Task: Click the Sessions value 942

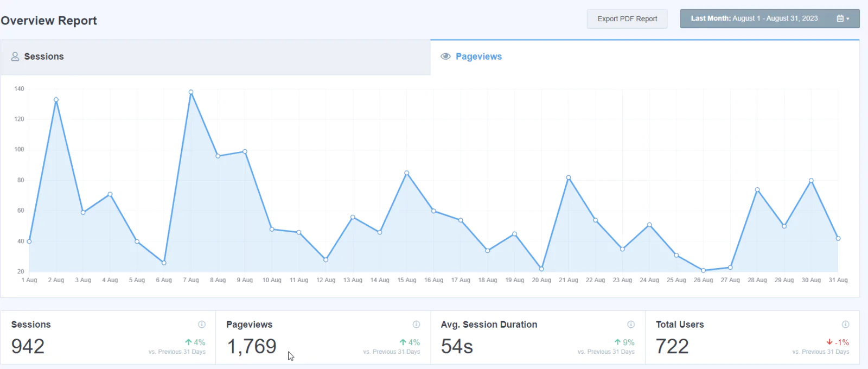Action: (28, 346)
